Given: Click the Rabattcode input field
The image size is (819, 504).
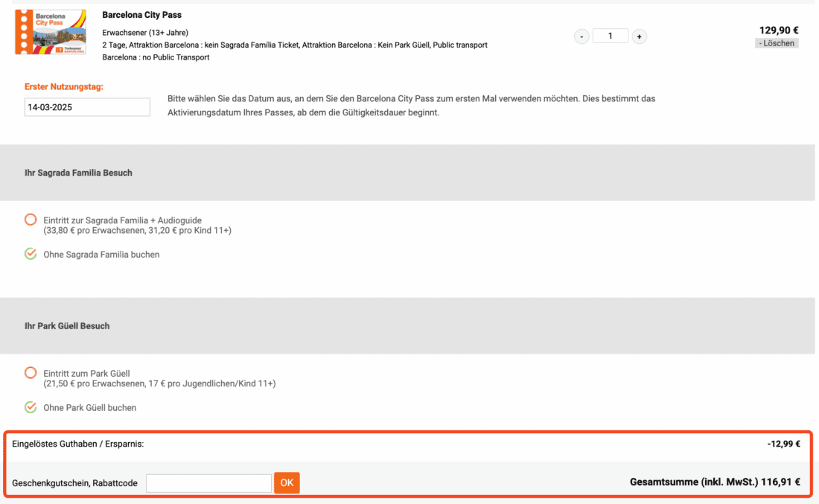Looking at the screenshot, I should point(208,483).
